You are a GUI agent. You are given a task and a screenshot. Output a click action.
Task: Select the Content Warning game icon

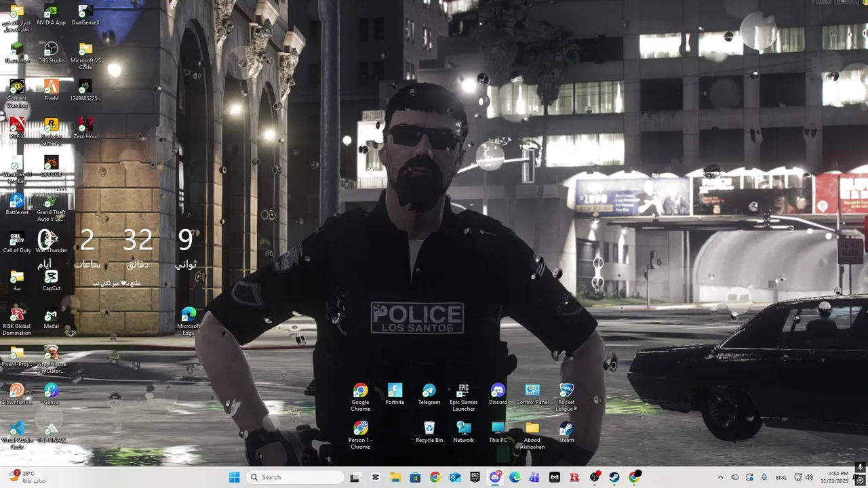point(17,95)
